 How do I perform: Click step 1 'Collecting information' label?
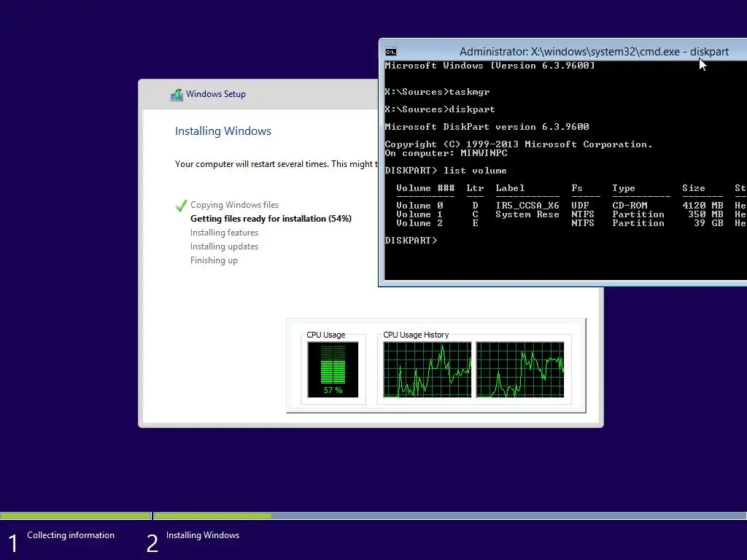71,535
